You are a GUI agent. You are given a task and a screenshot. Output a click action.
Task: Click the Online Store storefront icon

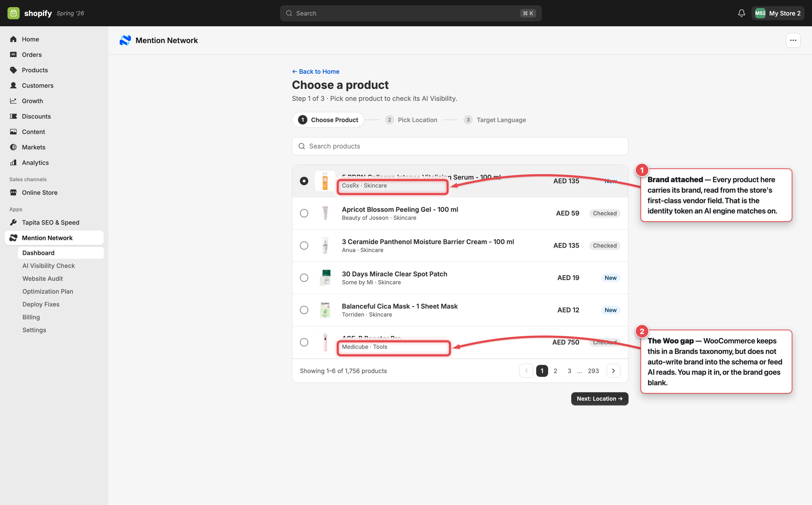(x=13, y=192)
